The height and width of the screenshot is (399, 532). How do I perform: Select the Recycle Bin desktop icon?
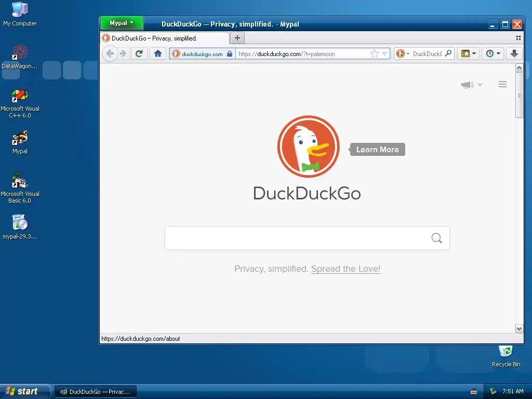[506, 356]
